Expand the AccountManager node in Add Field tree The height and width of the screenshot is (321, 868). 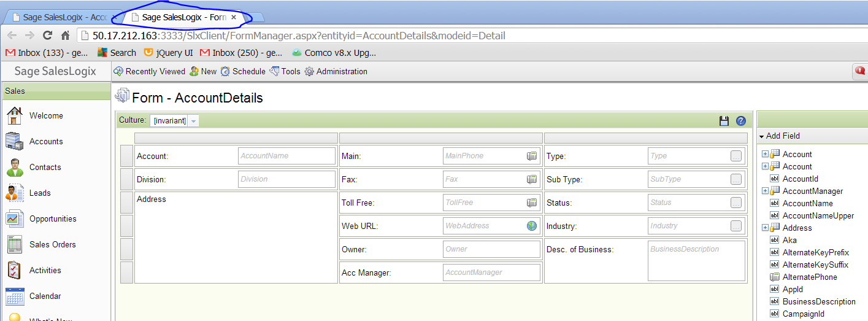(765, 191)
